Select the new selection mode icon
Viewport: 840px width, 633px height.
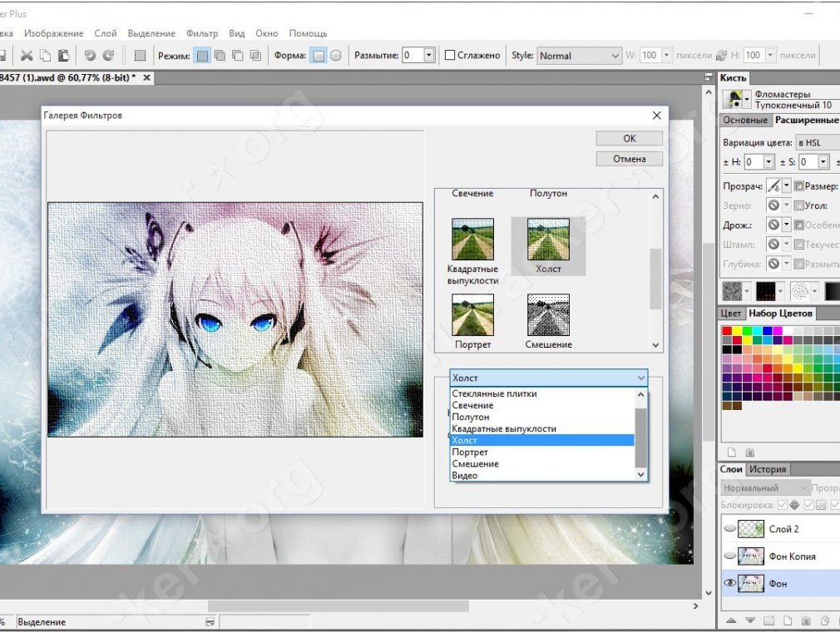(202, 55)
